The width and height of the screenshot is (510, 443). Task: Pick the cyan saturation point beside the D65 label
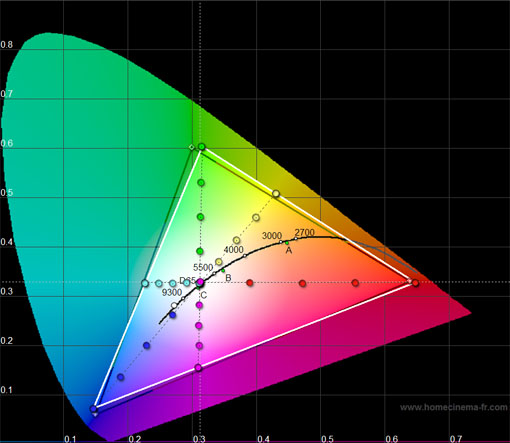(x=187, y=283)
